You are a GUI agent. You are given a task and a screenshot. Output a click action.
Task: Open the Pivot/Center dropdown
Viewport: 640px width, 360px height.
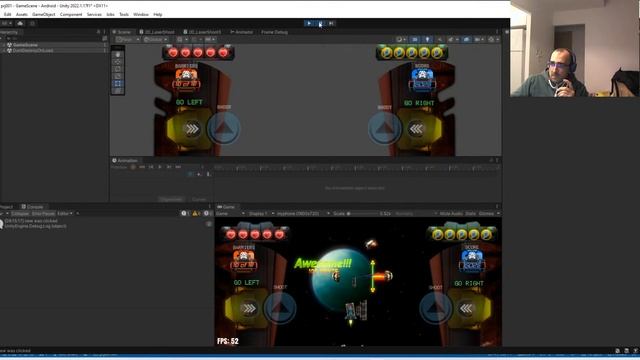coord(128,40)
